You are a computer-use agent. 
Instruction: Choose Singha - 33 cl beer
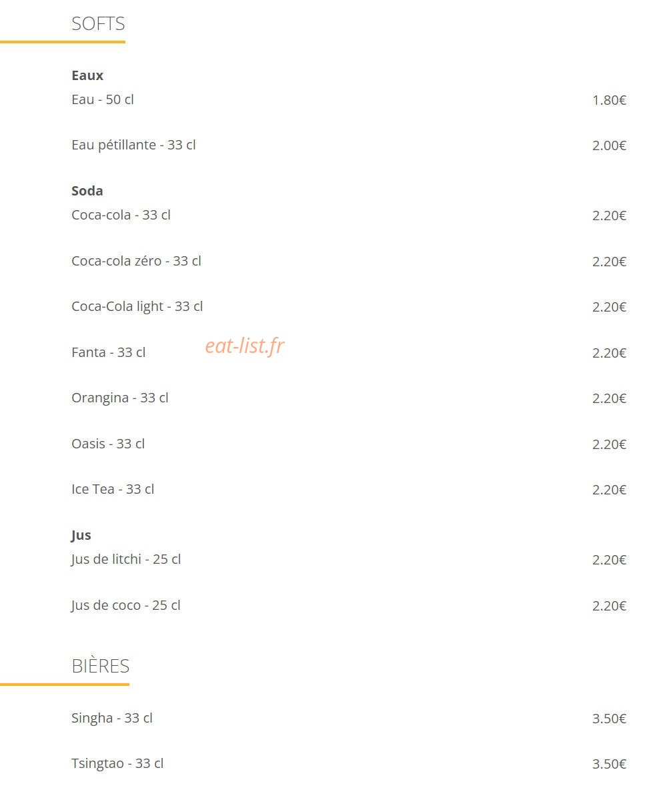click(112, 718)
